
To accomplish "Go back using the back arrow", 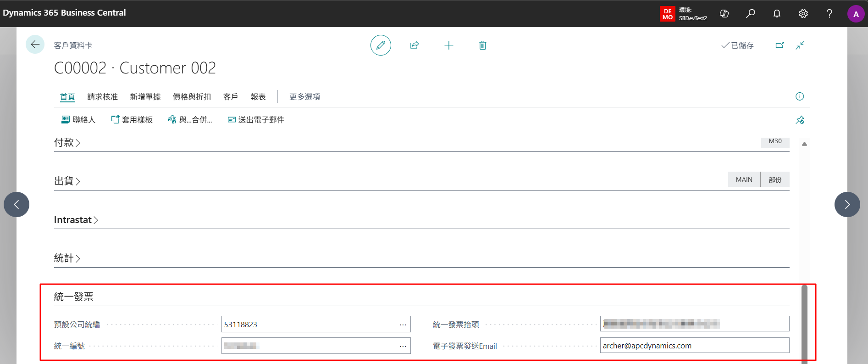I will coord(35,45).
